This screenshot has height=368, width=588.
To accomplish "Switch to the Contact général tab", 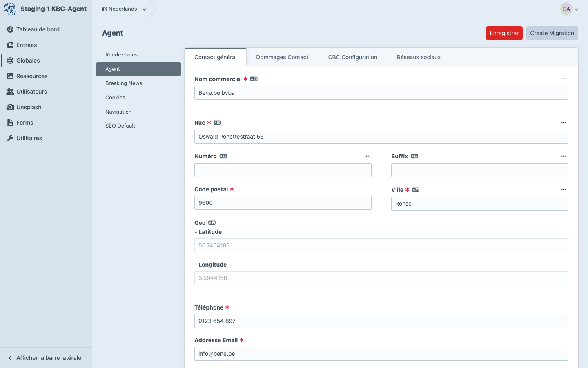I will 216,57.
